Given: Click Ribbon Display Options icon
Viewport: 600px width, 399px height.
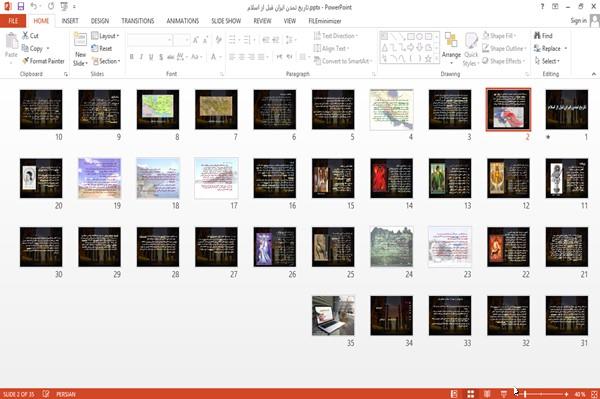Looking at the screenshot, I should [x=555, y=7].
